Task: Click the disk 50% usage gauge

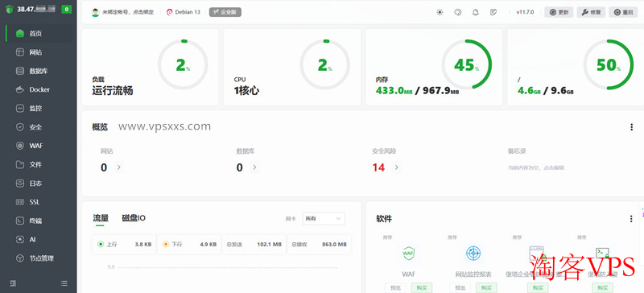Action: click(609, 64)
